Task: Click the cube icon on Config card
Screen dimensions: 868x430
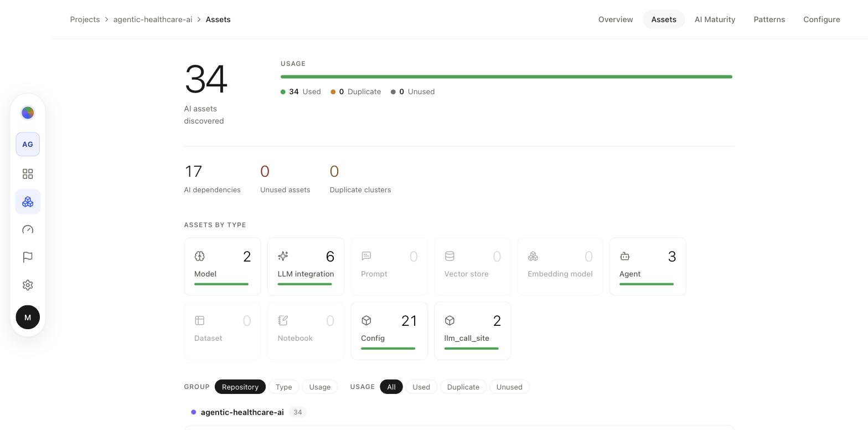Action: pyautogui.click(x=366, y=320)
